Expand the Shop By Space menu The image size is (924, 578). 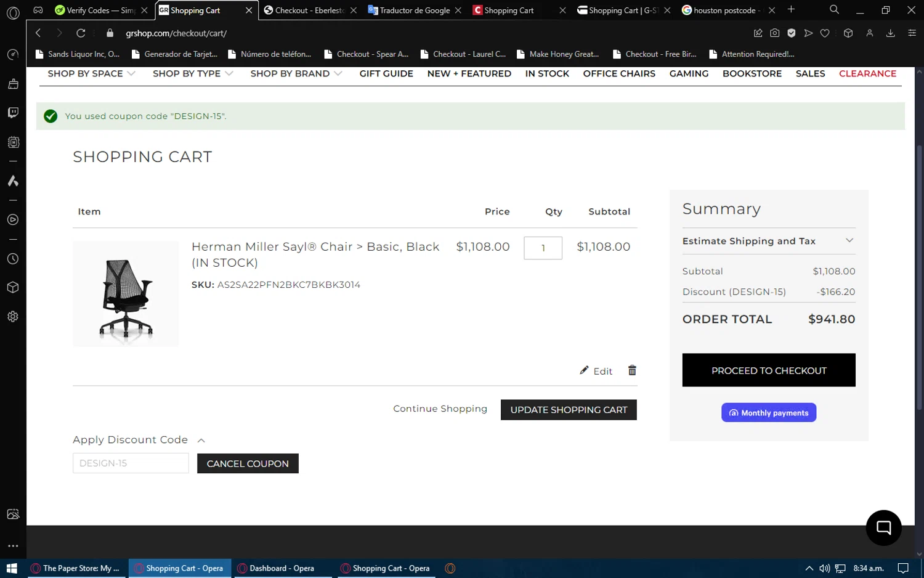91,73
